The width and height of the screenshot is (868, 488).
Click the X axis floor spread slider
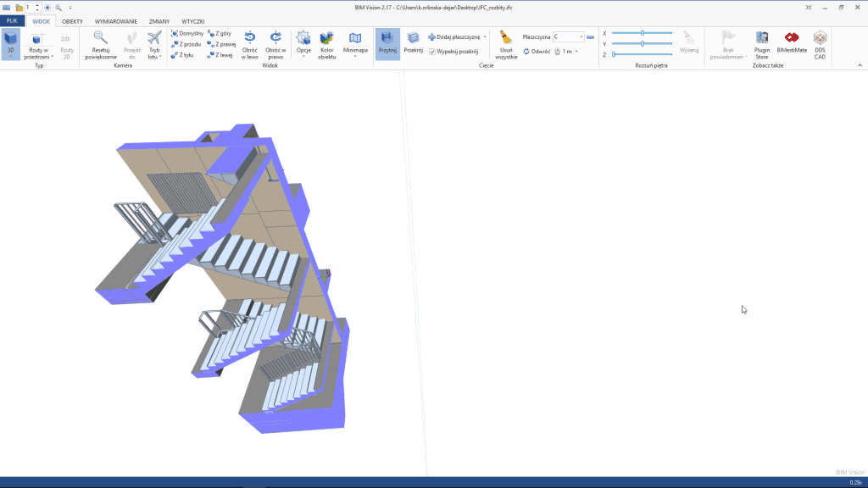(x=642, y=33)
